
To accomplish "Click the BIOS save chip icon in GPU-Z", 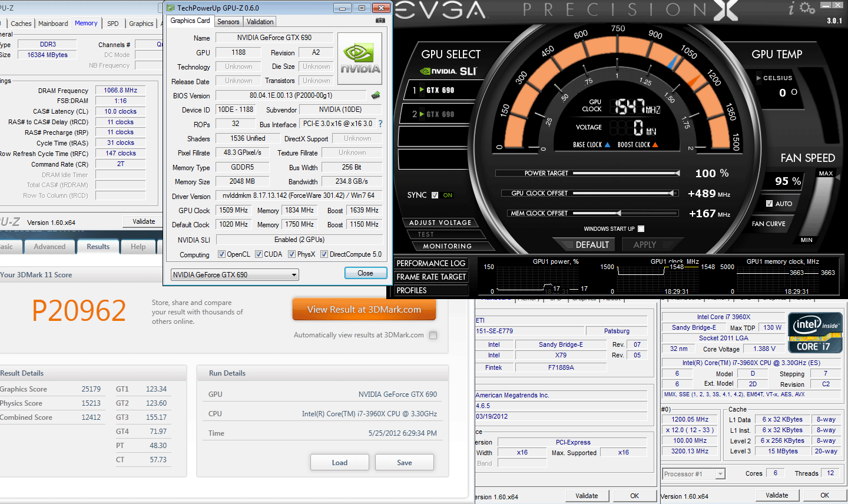I will [x=376, y=95].
